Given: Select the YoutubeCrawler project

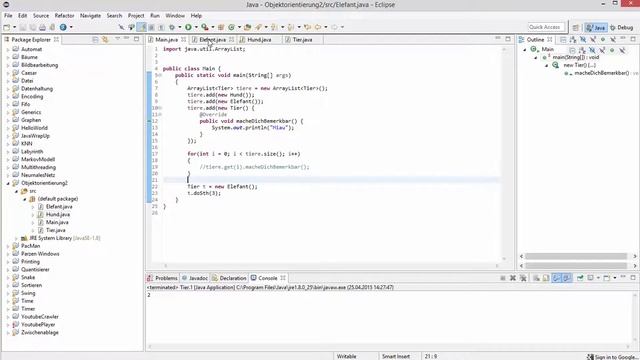Looking at the screenshot, I should coord(40,317).
